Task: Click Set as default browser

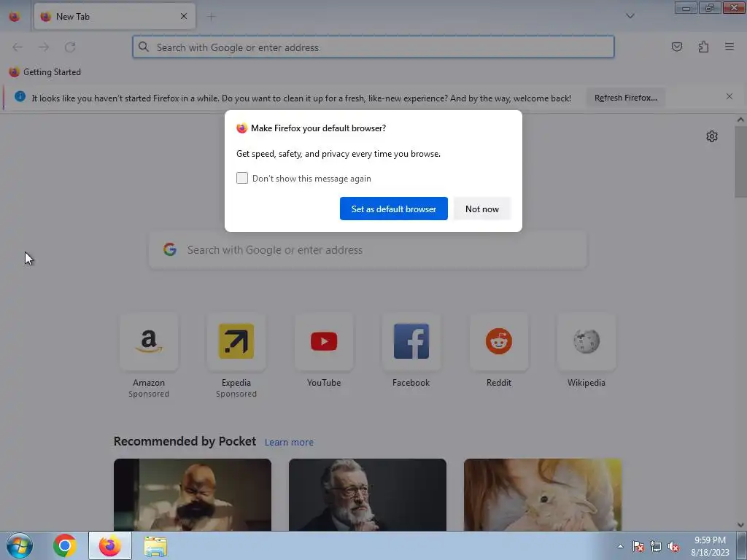Action: click(393, 209)
